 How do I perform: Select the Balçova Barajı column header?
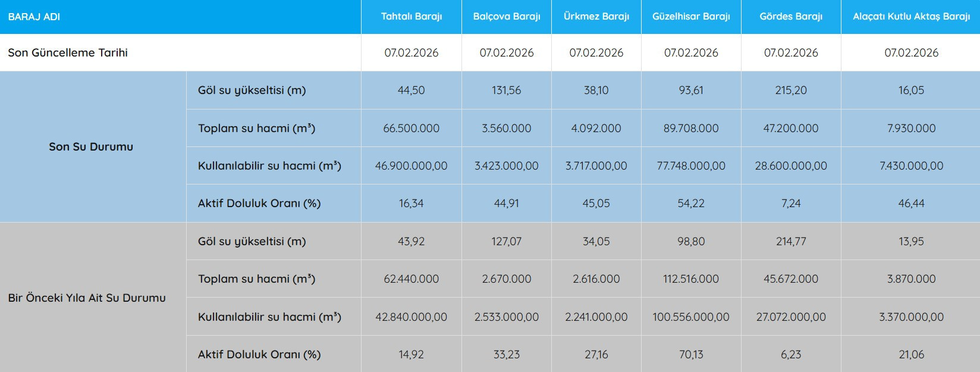click(507, 17)
